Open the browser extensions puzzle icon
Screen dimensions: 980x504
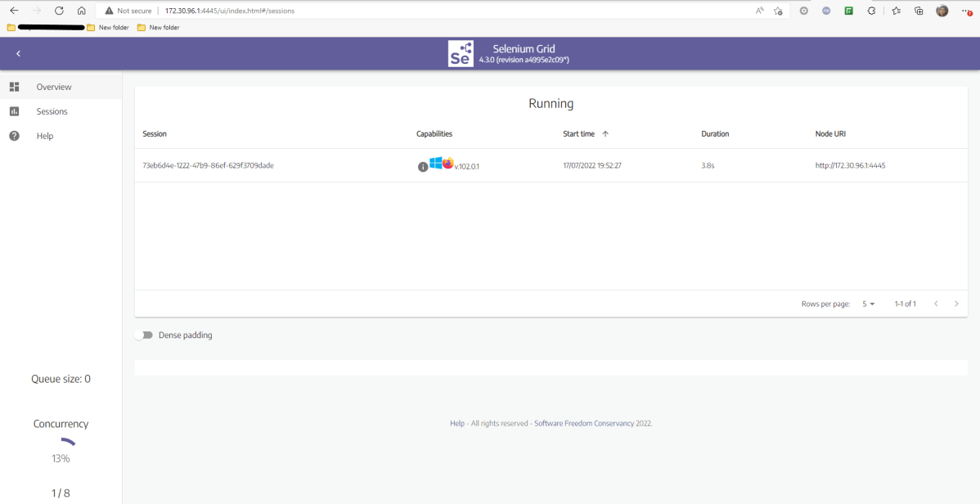[871, 11]
